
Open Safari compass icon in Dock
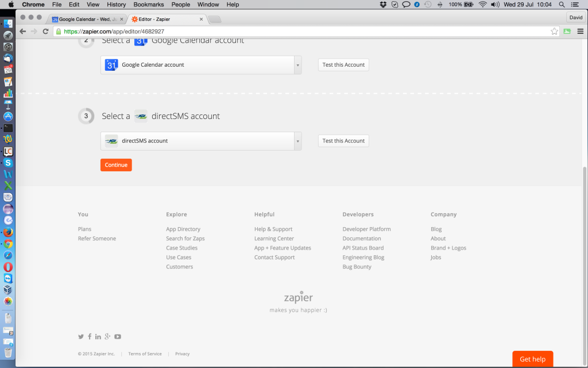(x=8, y=255)
